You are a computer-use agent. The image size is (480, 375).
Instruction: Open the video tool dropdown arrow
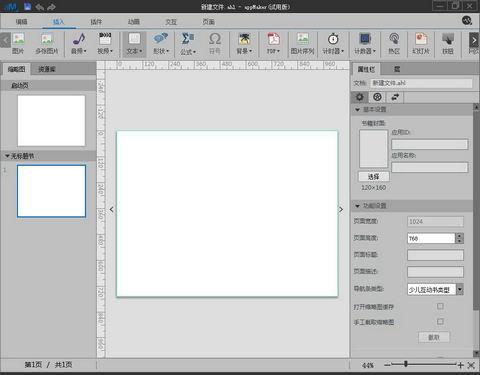pyautogui.click(x=111, y=51)
